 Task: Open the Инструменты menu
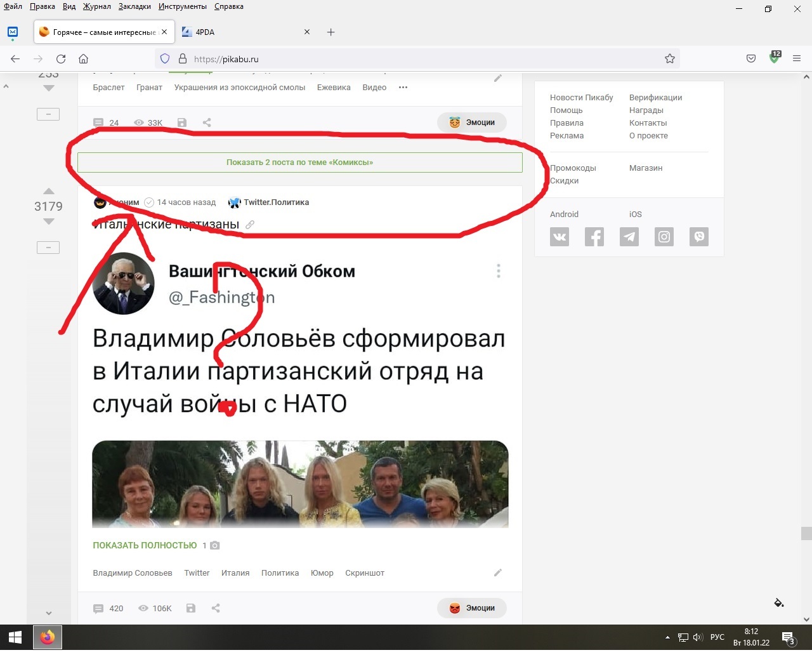[x=183, y=6]
